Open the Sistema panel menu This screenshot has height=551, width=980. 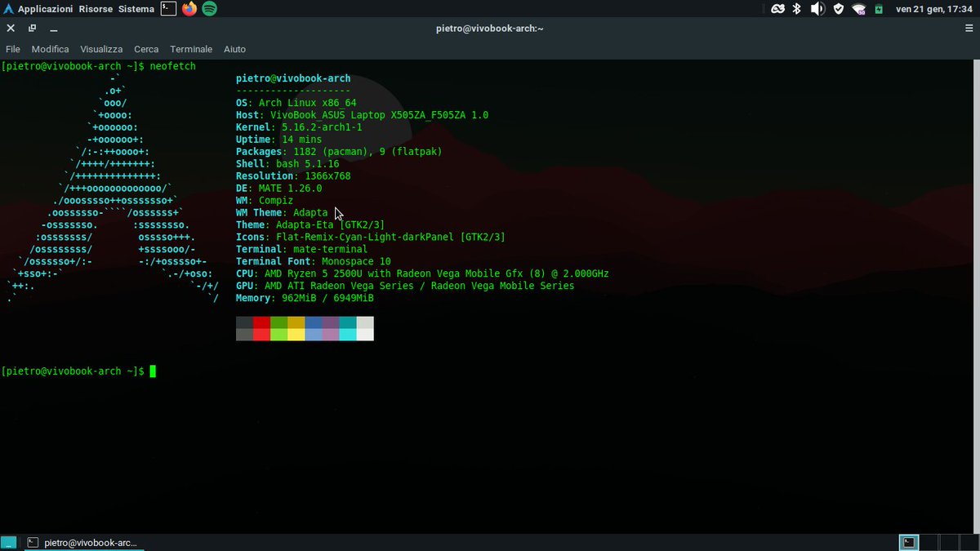pos(136,9)
